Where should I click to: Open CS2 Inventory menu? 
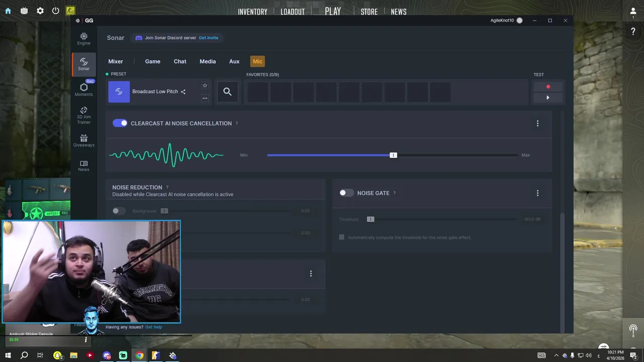[x=253, y=12]
